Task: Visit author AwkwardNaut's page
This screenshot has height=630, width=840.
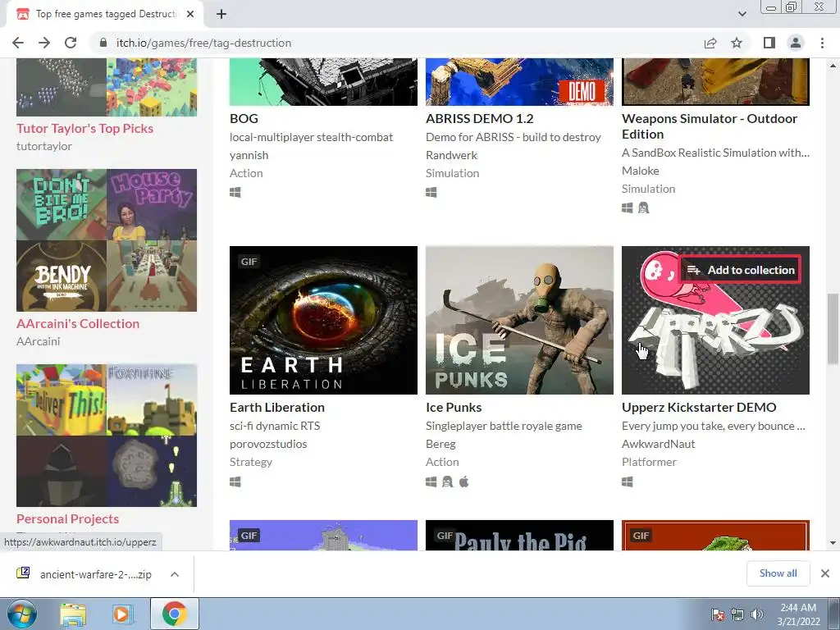Action: click(659, 444)
